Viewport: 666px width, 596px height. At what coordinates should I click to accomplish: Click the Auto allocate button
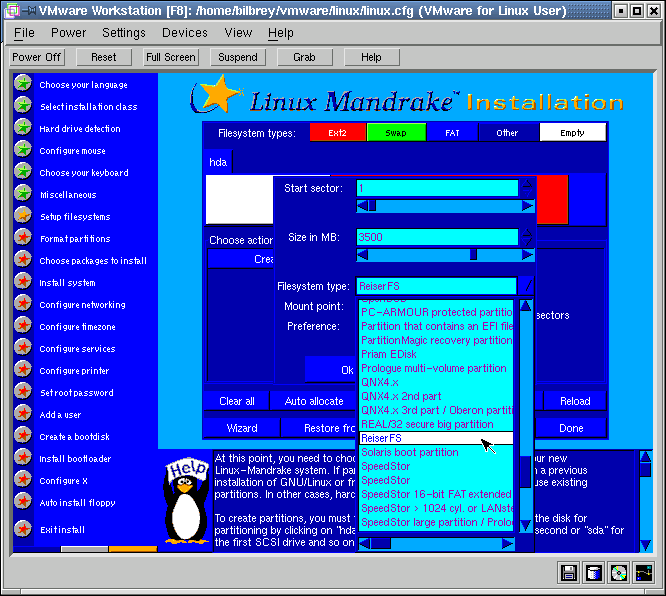click(314, 401)
